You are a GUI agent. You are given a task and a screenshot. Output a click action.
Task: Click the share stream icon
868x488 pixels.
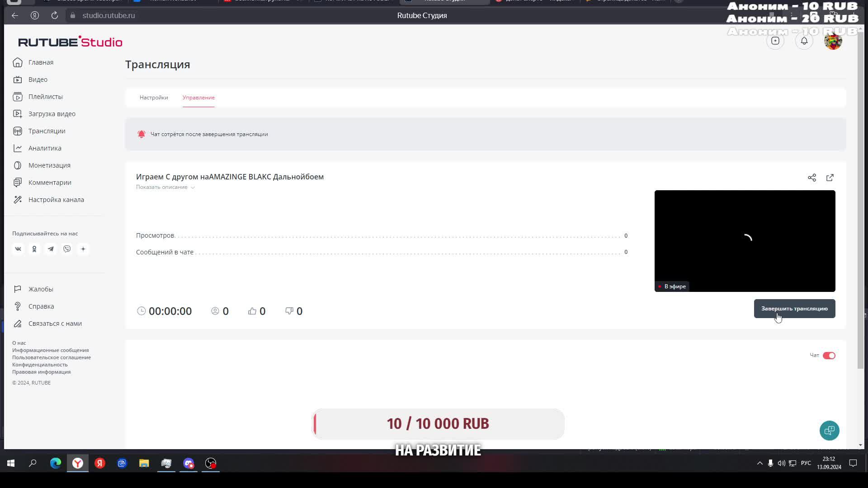pos(812,178)
